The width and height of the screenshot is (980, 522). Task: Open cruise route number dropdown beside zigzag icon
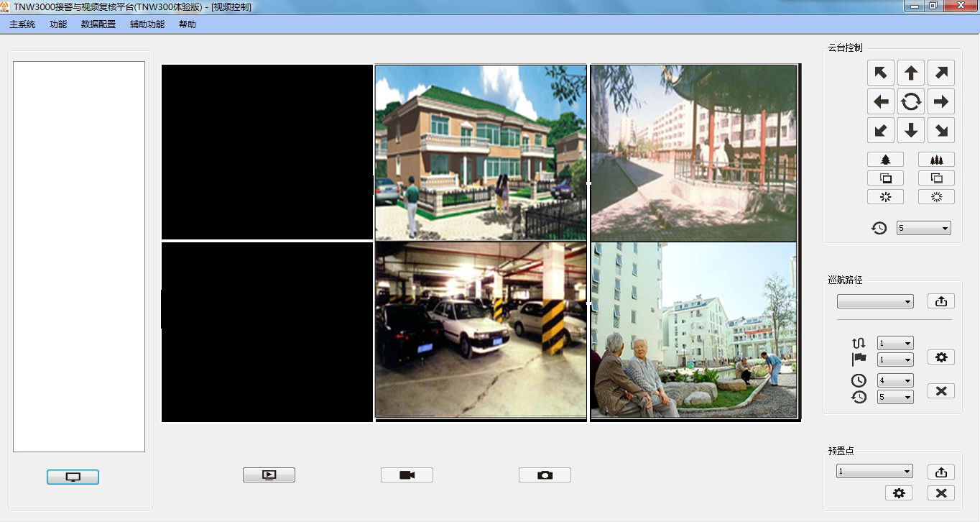click(895, 343)
